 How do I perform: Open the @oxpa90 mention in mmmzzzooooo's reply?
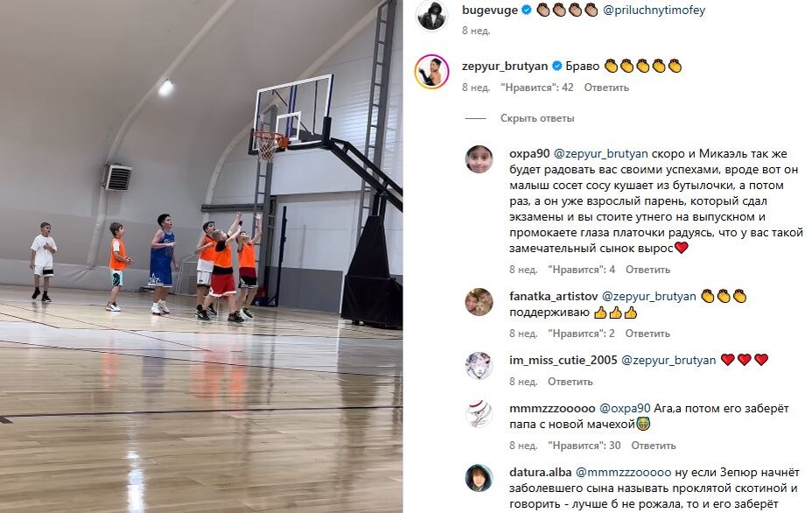pyautogui.click(x=625, y=408)
